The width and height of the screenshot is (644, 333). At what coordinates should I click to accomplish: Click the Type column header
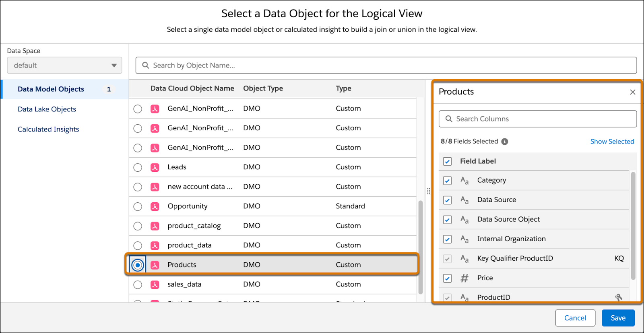click(344, 88)
